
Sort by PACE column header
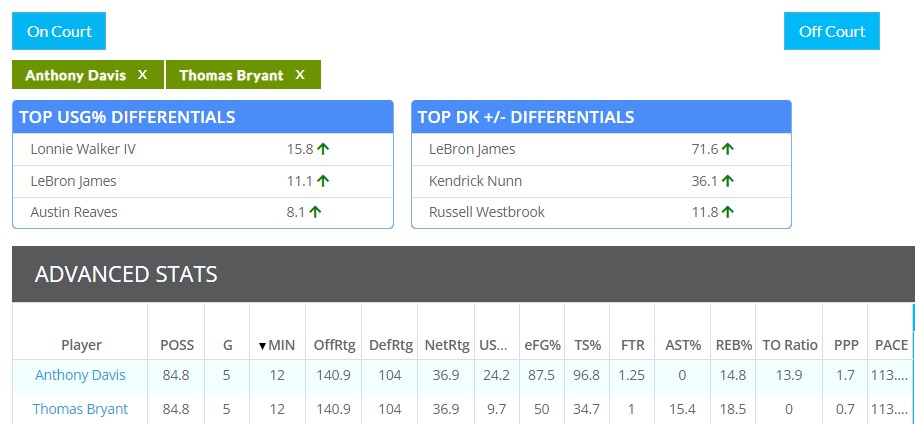tap(891, 345)
